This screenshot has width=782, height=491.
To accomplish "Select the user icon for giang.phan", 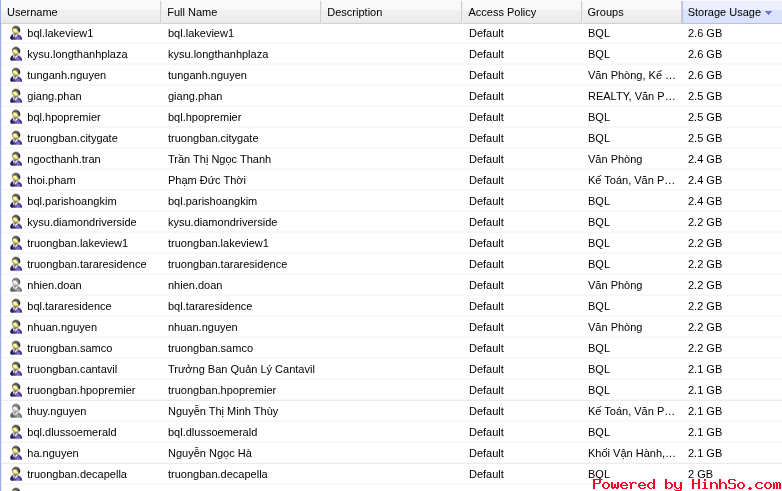I will (15, 96).
